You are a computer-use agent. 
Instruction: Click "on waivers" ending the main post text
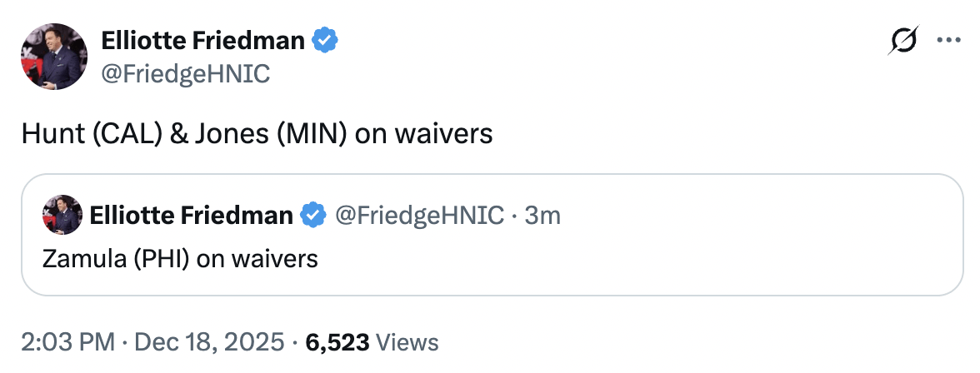click(424, 134)
